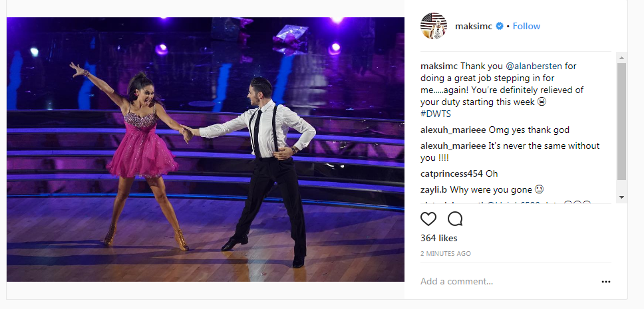The width and height of the screenshot is (644, 309).
Task: Click the comment speech bubble icon
Action: tap(455, 219)
